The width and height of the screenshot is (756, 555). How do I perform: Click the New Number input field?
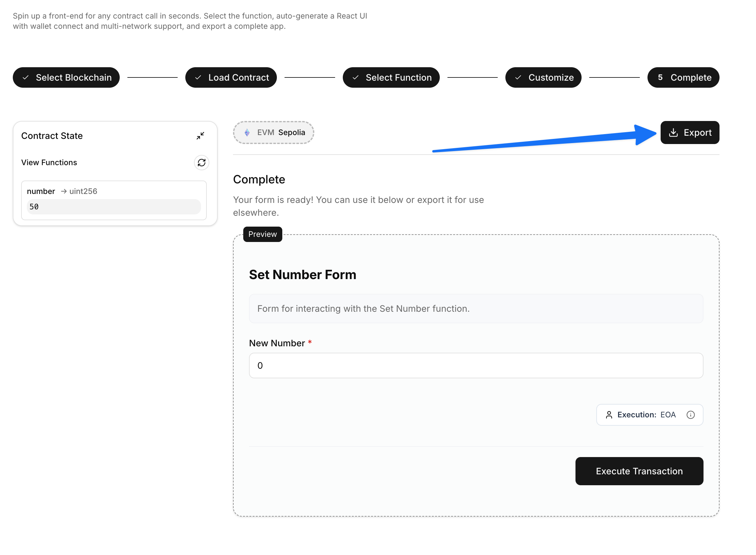coord(475,366)
